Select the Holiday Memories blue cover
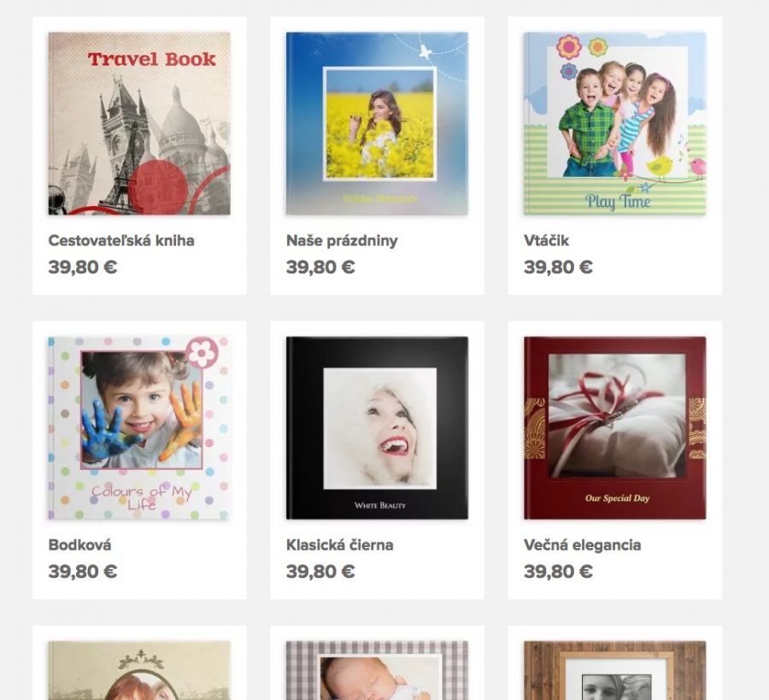769x700 pixels. [x=377, y=124]
